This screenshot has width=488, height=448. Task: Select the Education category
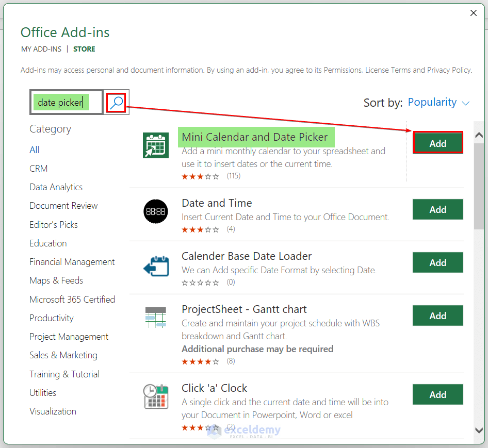(x=48, y=243)
